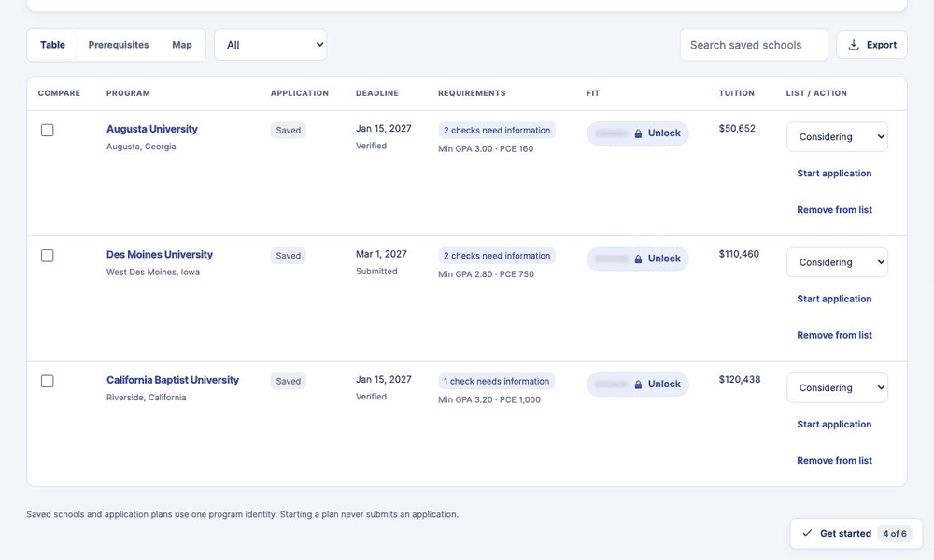Click the Min GPA 2.80 · PCE 750 text
Screen dimensions: 934x560
[x=486, y=274]
